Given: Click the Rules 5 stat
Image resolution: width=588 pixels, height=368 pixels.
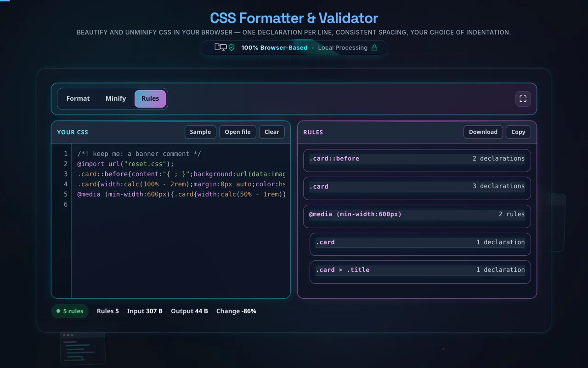Looking at the screenshot, I should [x=108, y=311].
